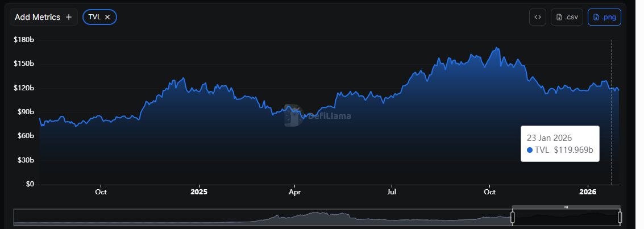Click the file icon on .png button

tap(596, 17)
